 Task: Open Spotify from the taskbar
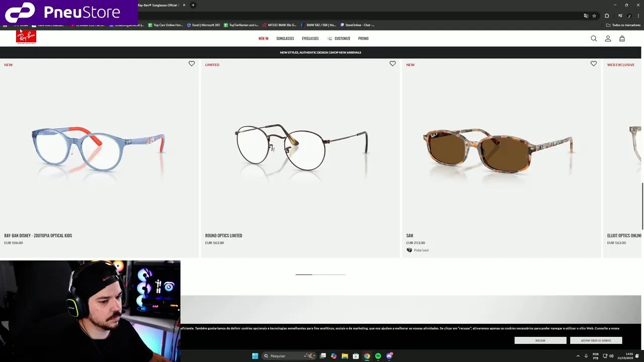[x=378, y=356]
